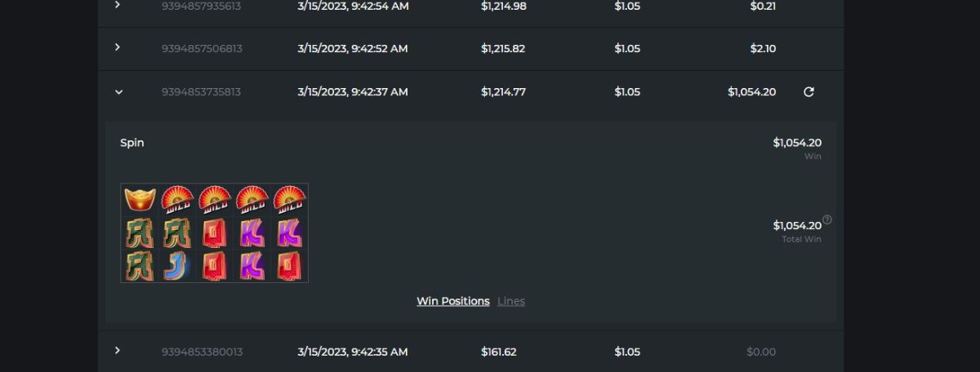Expand round 9394857935613 details
This screenshot has width=980, height=372.
pyautogui.click(x=118, y=6)
